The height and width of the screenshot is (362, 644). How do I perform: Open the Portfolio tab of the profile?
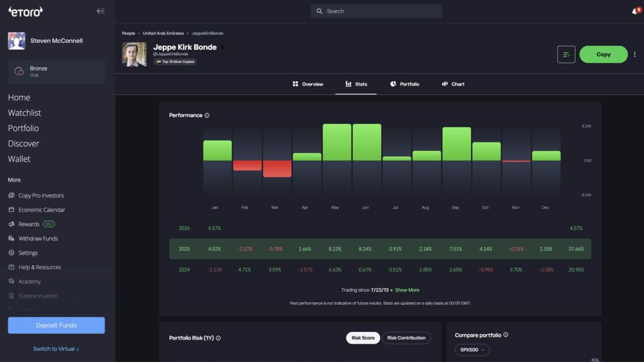[x=404, y=84]
